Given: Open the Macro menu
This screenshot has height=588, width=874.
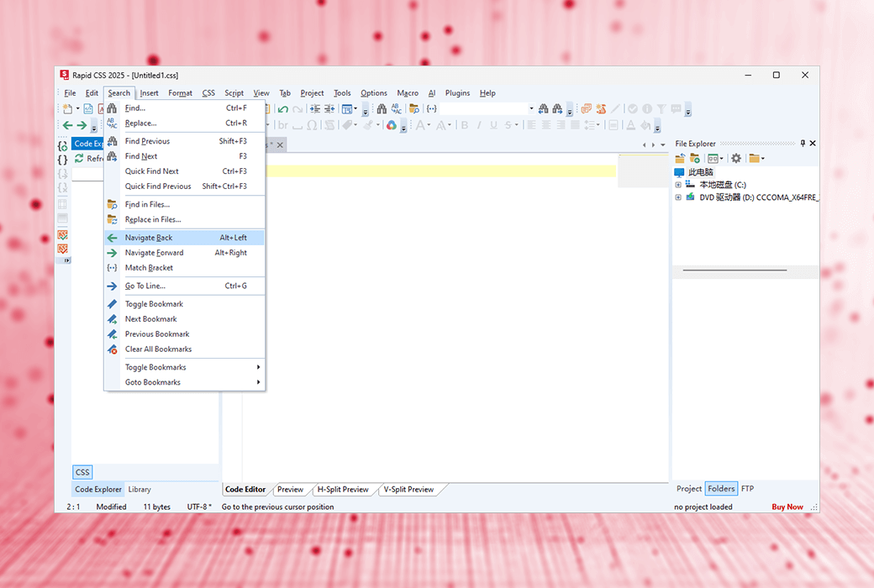Looking at the screenshot, I should [x=408, y=93].
